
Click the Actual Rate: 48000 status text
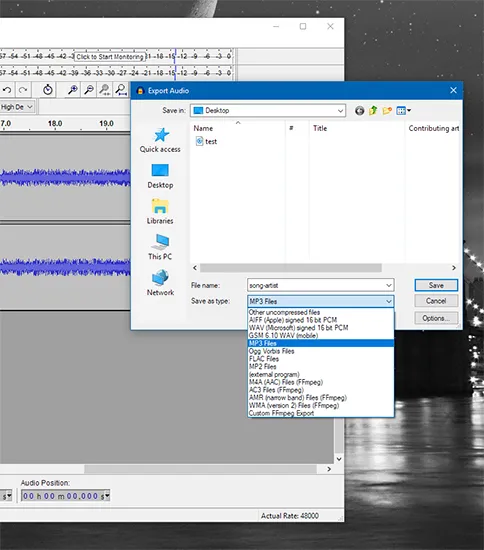point(290,516)
